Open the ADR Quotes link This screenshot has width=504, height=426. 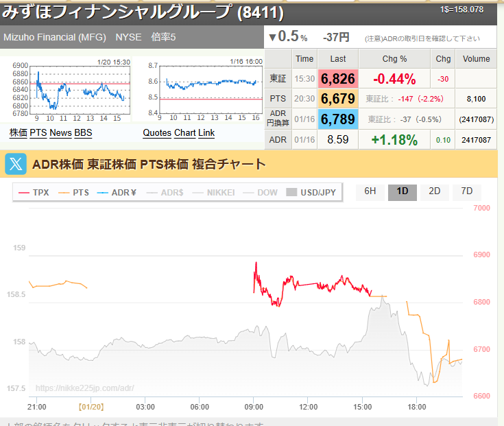157,132
